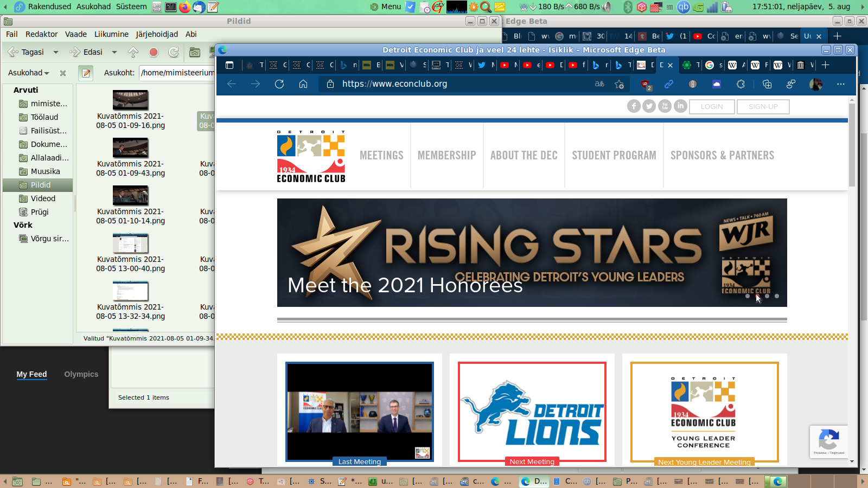Open Edge Collections
This screenshot has width=868, height=488.
pyautogui.click(x=767, y=84)
